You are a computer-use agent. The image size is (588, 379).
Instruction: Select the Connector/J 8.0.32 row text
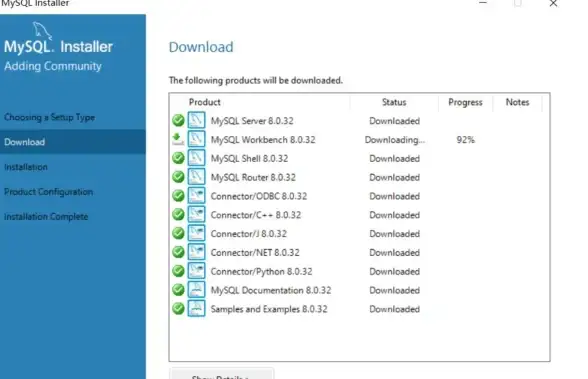249,234
